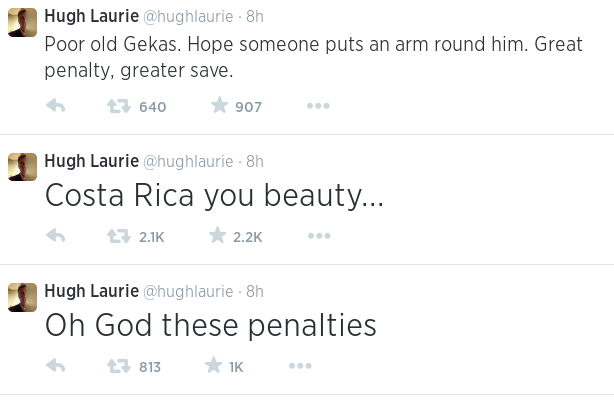Open the 8h timestamp on the penalties tweet

[255, 291]
